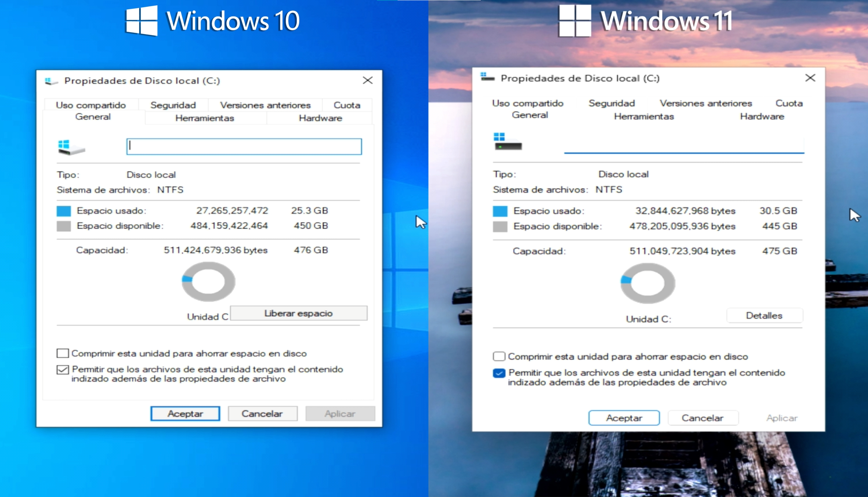Click the usage donut chart in Windows 10 dialog

[209, 282]
